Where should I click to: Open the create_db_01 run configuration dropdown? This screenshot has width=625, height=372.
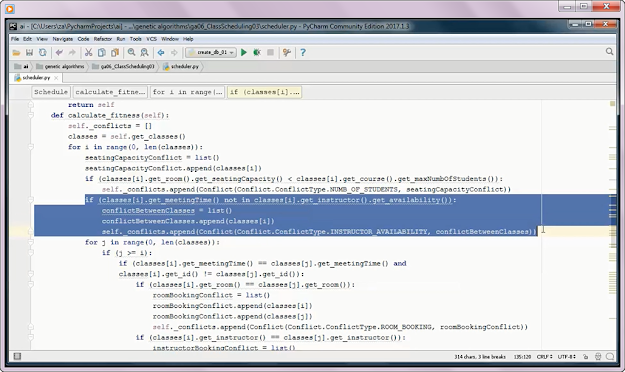pos(211,52)
